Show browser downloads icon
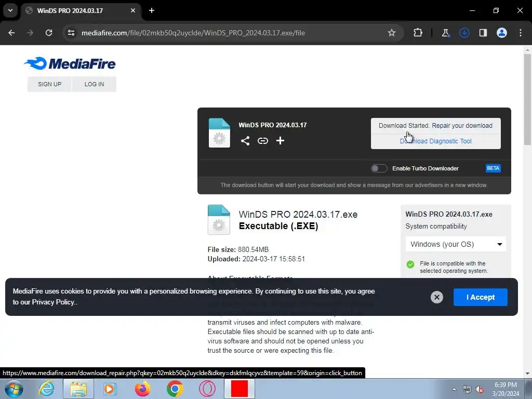 [464, 33]
